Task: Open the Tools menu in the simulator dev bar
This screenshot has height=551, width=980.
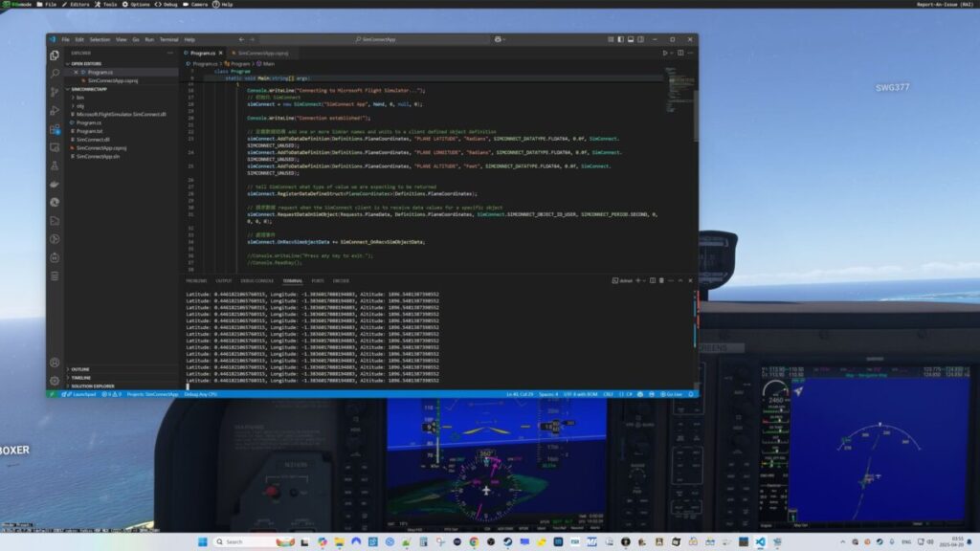Action: (x=106, y=5)
